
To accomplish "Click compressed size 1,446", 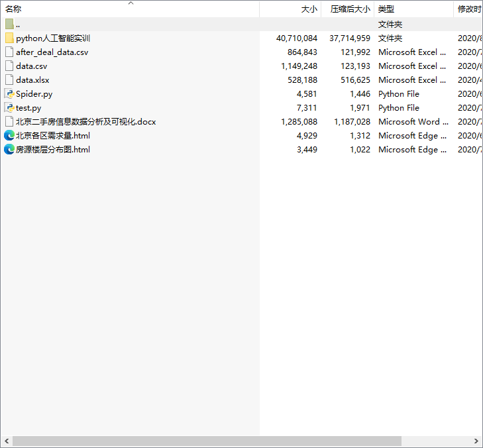I will click(360, 93).
